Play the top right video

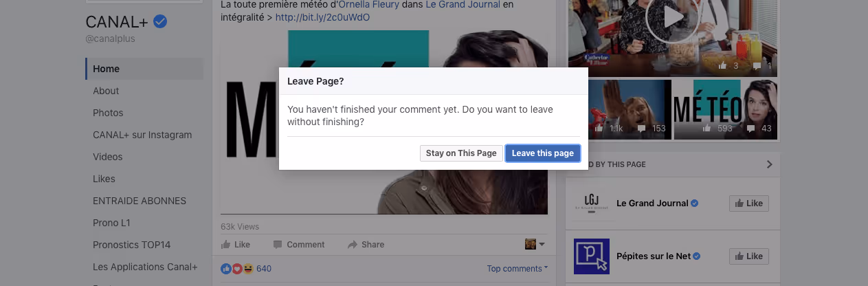pos(672,16)
